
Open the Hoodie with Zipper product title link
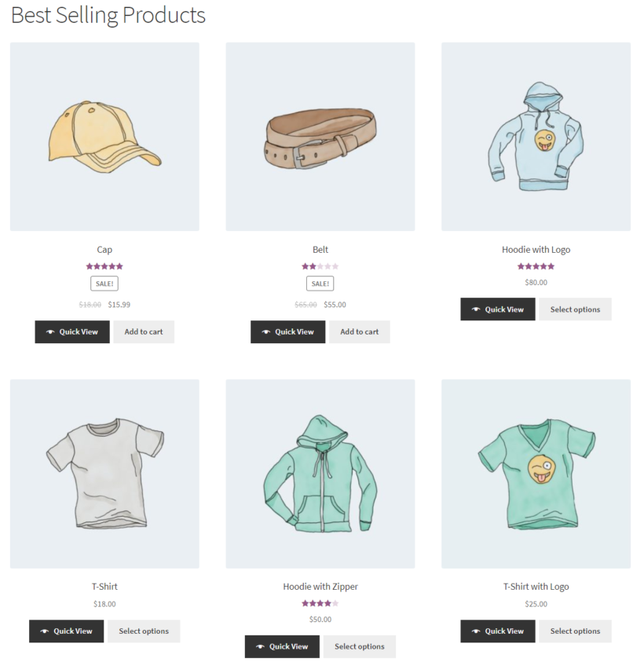click(x=320, y=586)
